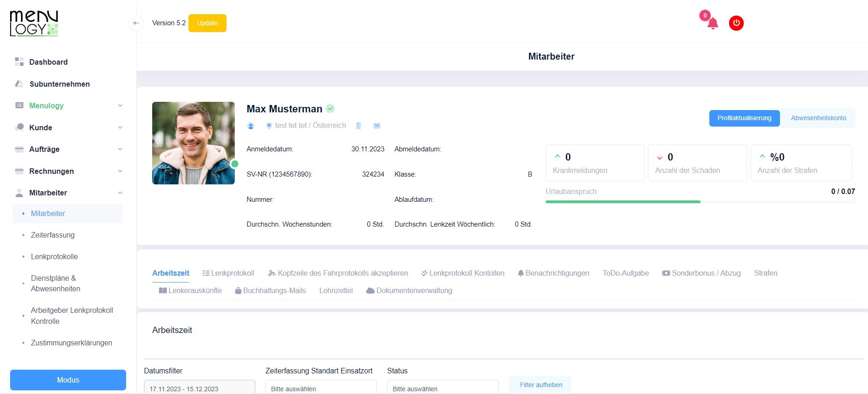The height and width of the screenshot is (394, 868).
Task: Expand the Kunde menu chevron
Action: point(120,128)
